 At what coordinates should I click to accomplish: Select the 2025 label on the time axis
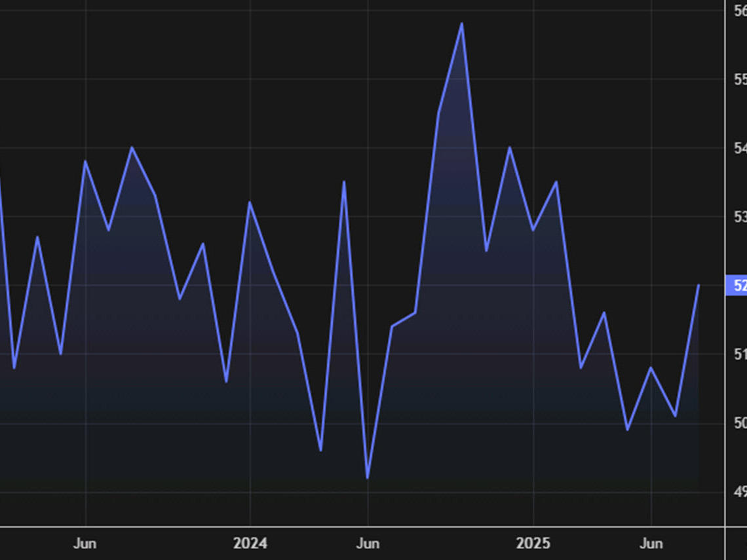click(x=534, y=544)
